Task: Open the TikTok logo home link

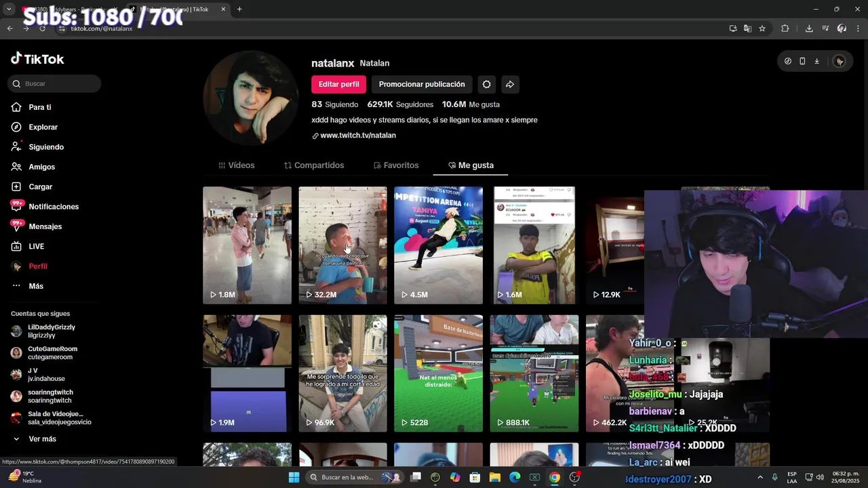Action: 37,59
